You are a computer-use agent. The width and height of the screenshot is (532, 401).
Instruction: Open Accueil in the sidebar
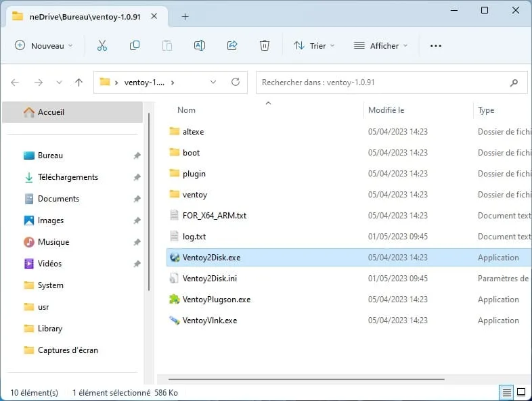coord(72,112)
